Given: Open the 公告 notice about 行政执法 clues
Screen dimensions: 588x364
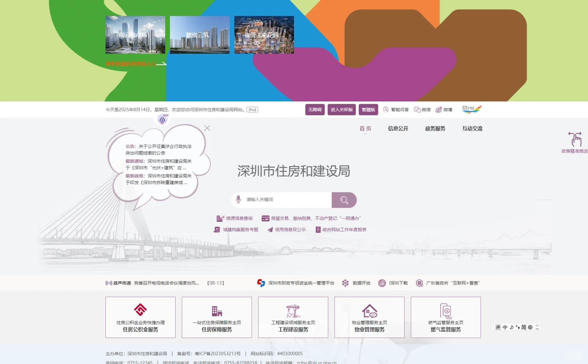Looking at the screenshot, I should [x=158, y=150].
